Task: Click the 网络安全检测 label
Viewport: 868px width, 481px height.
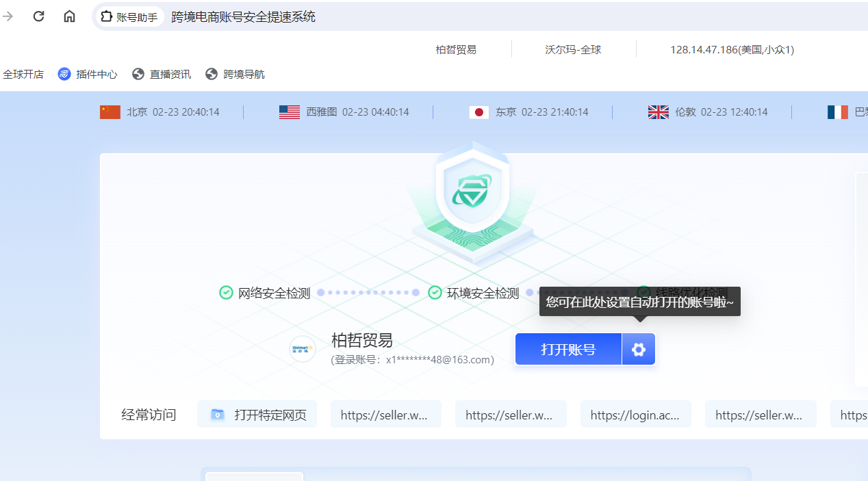Action: pyautogui.click(x=274, y=294)
